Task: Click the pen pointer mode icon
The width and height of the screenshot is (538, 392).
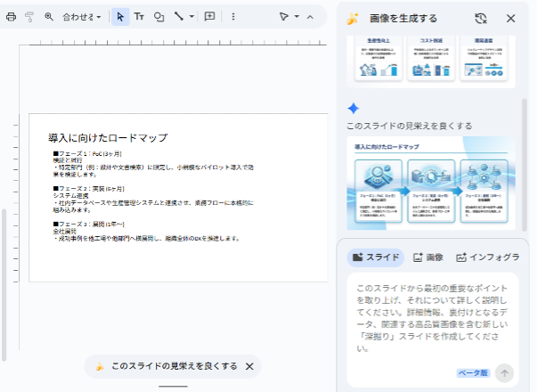Action: click(283, 16)
